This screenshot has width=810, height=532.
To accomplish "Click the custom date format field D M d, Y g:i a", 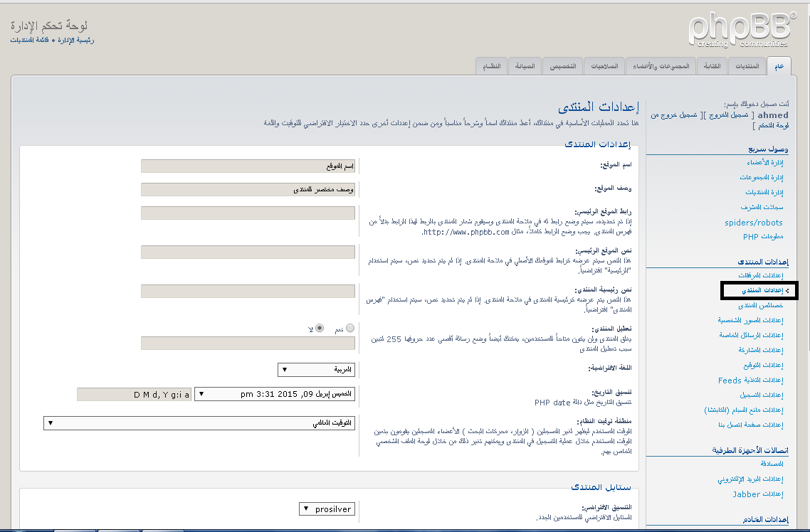I will (135, 394).
